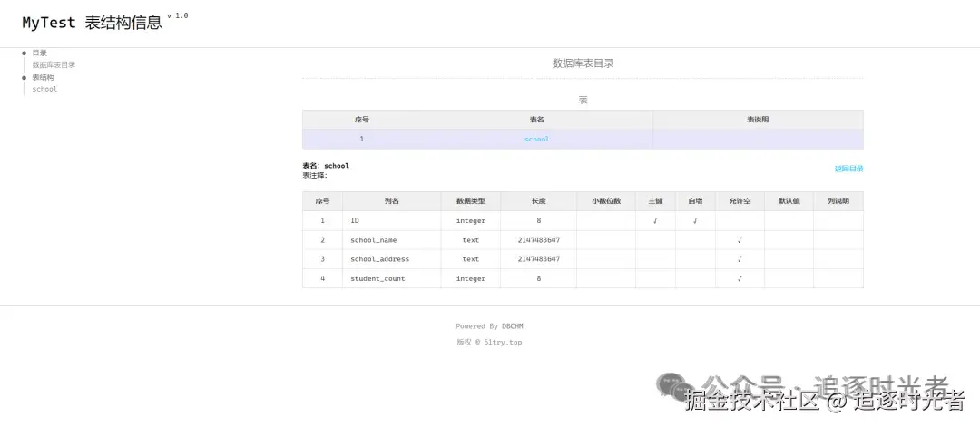Image resolution: width=980 pixels, height=427 pixels.
Task: Click the length value for school_name
Action: click(x=539, y=240)
